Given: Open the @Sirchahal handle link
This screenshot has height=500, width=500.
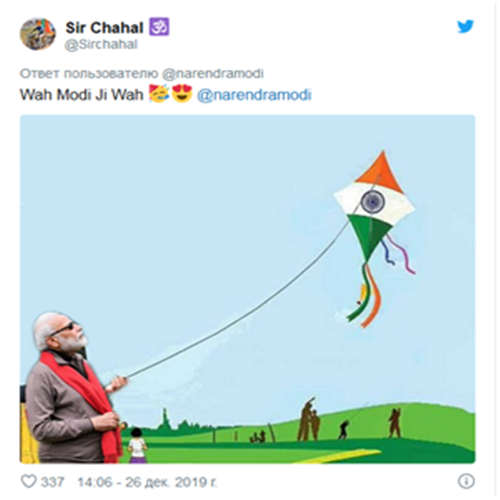Looking at the screenshot, I should [101, 45].
